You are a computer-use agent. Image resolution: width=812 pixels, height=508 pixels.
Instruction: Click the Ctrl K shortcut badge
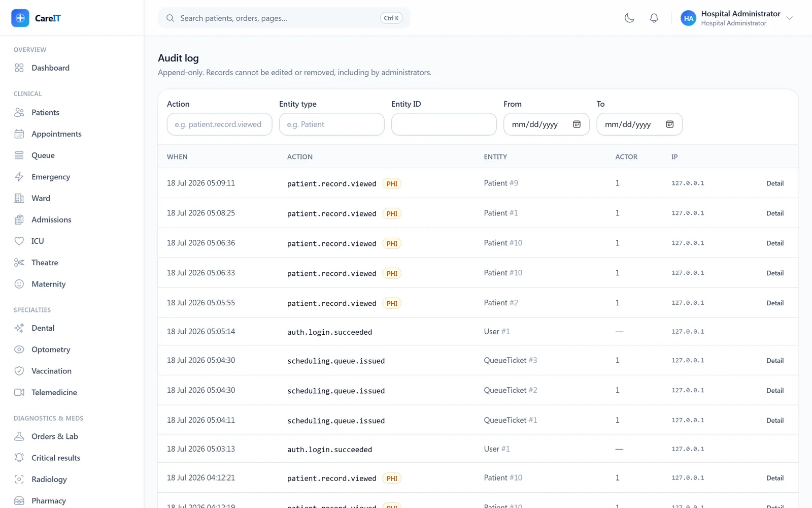pyautogui.click(x=391, y=18)
